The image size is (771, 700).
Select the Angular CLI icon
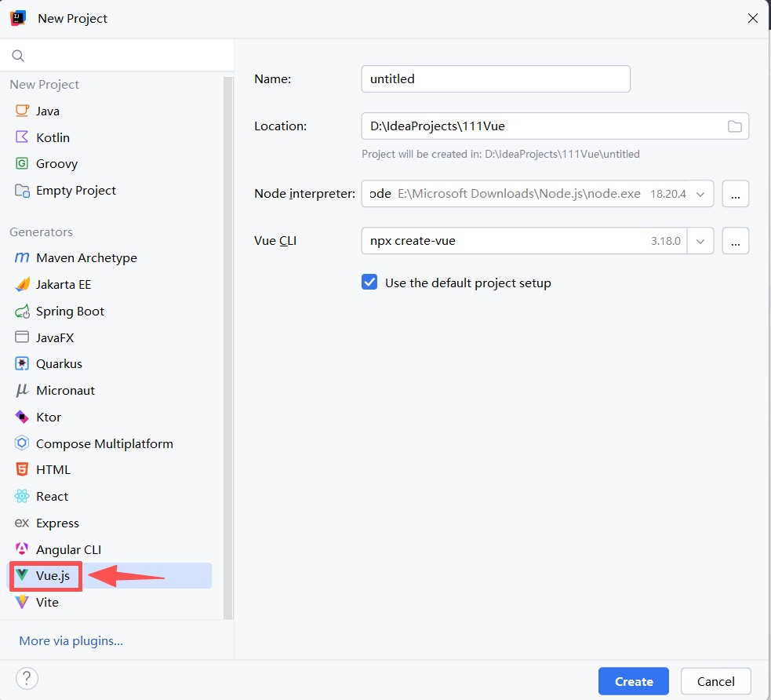22,549
